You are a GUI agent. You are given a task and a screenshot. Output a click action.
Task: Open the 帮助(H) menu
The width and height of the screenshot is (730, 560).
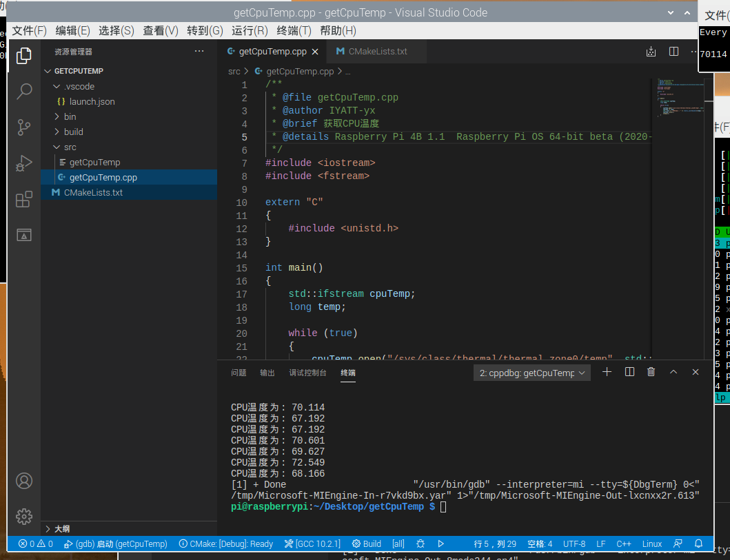point(338,31)
